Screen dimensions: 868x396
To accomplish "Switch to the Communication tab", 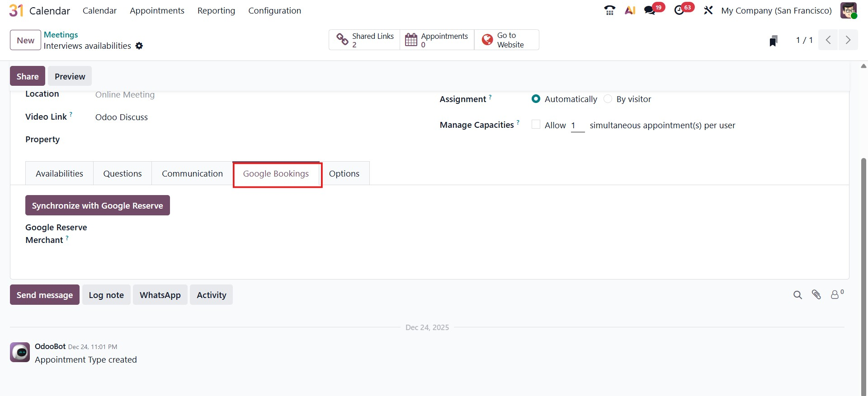I will tap(192, 173).
